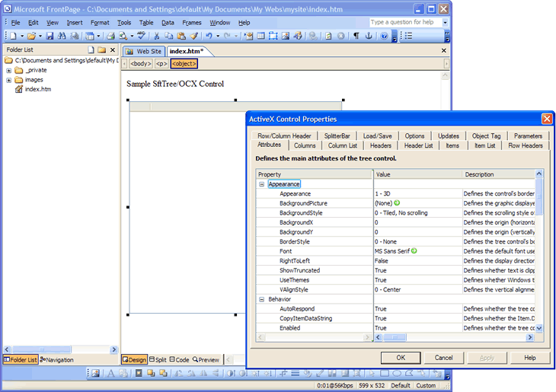This screenshot has height=392, width=556.
Task: Click the Undo arrow icon
Action: 208,36
